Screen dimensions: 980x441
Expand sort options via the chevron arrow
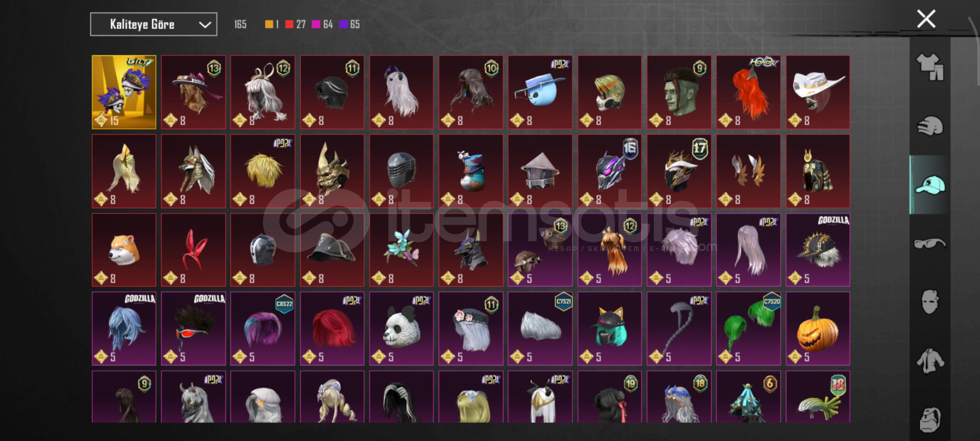click(205, 25)
